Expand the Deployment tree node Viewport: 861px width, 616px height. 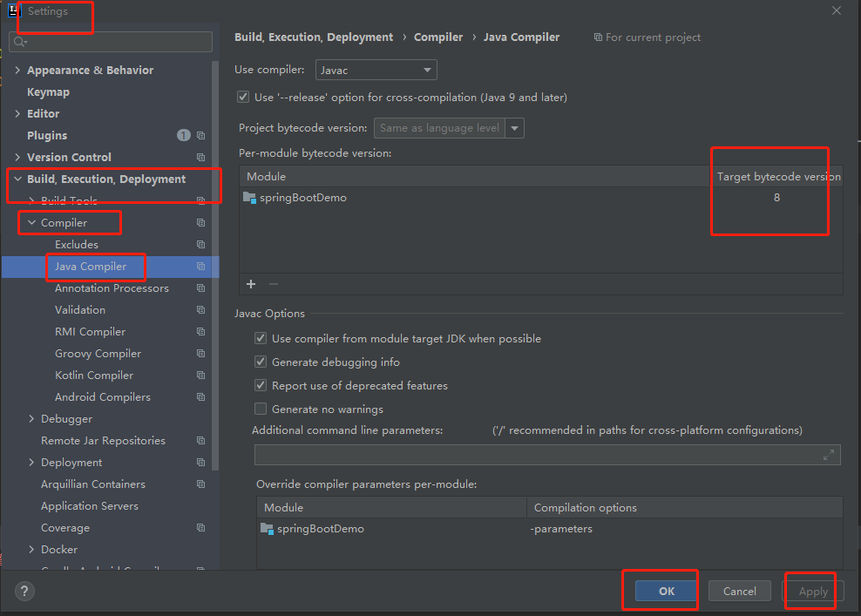[31, 463]
